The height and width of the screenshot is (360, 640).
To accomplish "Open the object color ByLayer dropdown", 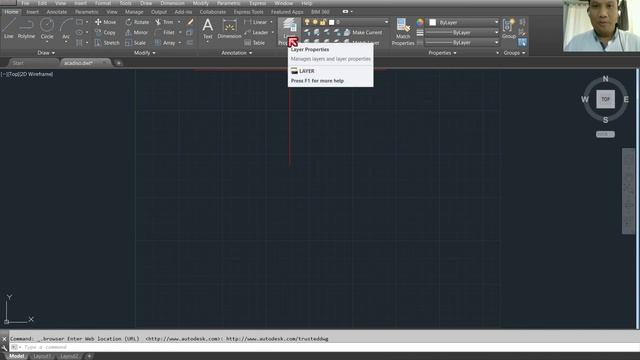I will click(496, 22).
